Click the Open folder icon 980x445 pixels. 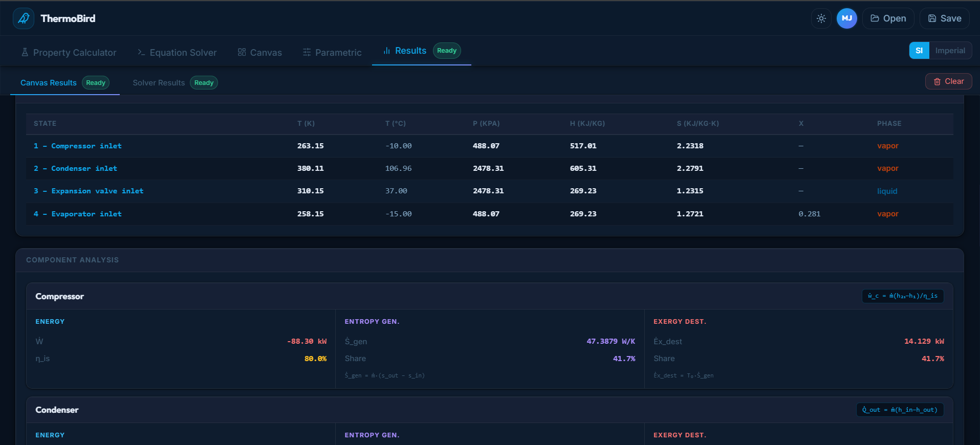pos(875,18)
